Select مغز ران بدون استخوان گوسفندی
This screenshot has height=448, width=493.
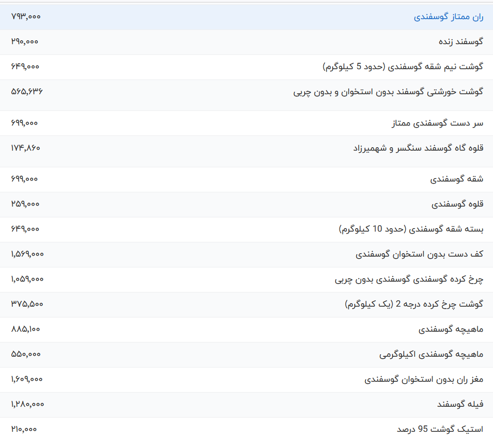click(x=424, y=379)
